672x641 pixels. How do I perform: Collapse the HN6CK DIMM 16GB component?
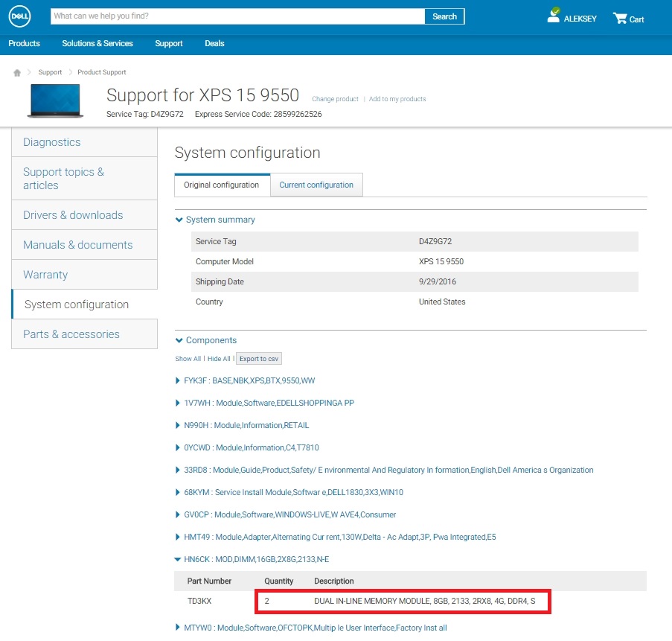[252, 559]
